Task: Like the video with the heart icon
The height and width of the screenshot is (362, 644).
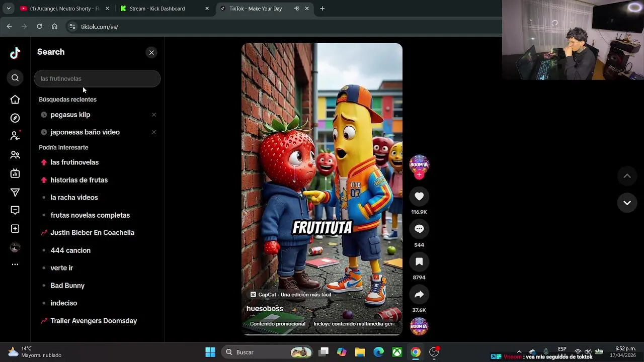Action: tap(419, 197)
